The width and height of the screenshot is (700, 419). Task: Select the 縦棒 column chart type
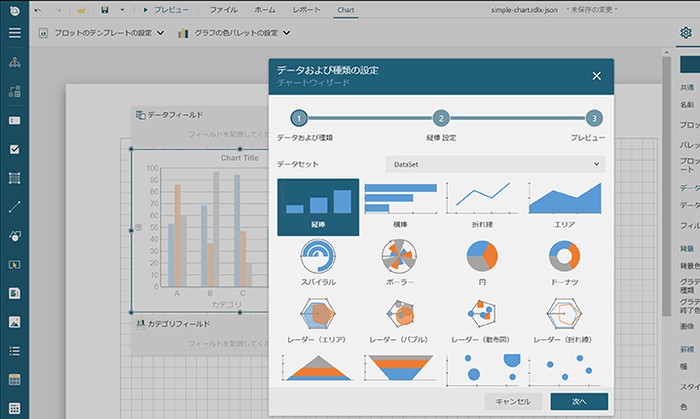pos(318,207)
